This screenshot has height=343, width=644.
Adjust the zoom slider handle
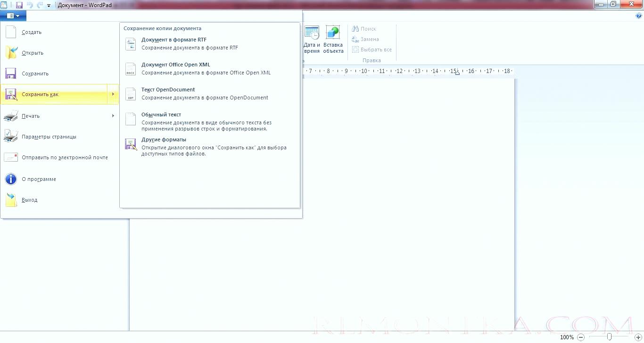610,337
